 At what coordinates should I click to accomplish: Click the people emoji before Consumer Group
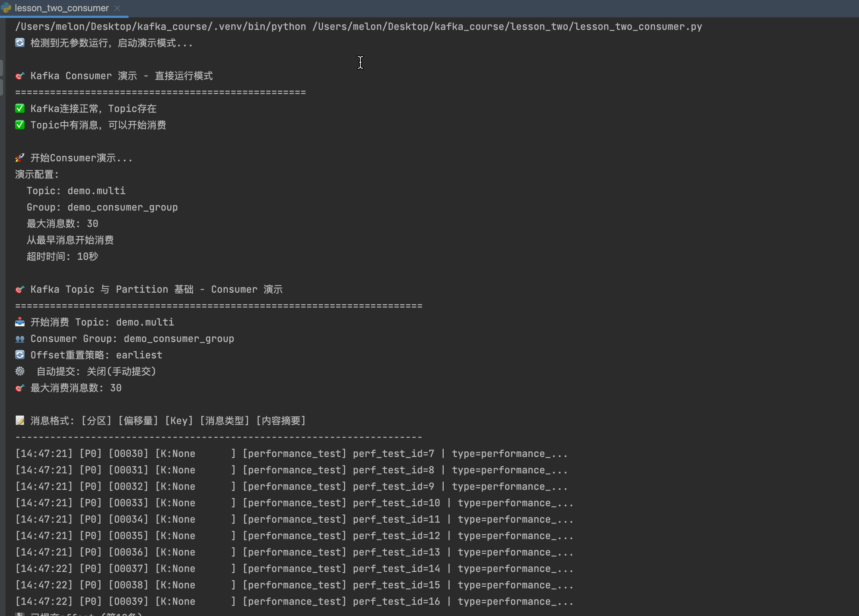[x=20, y=339]
